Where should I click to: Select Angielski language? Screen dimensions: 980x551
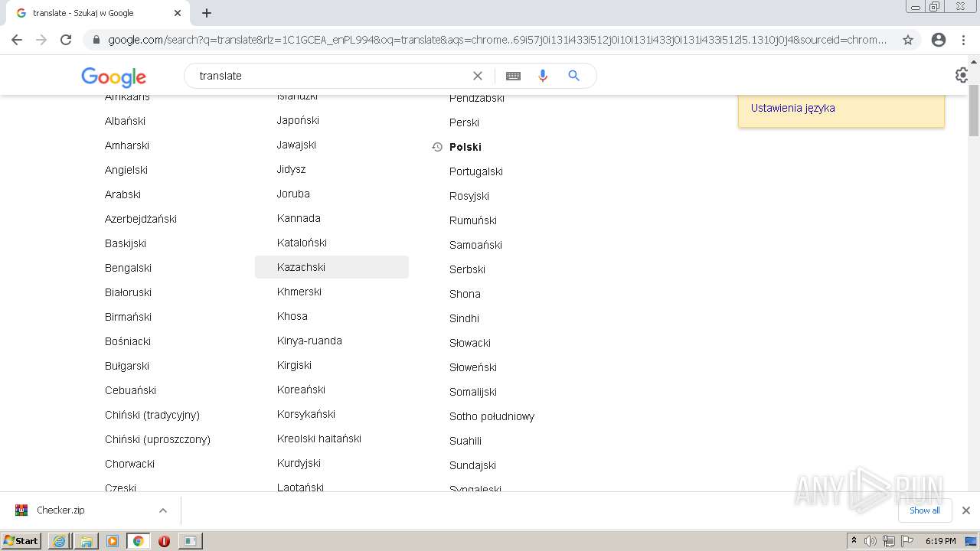(126, 170)
